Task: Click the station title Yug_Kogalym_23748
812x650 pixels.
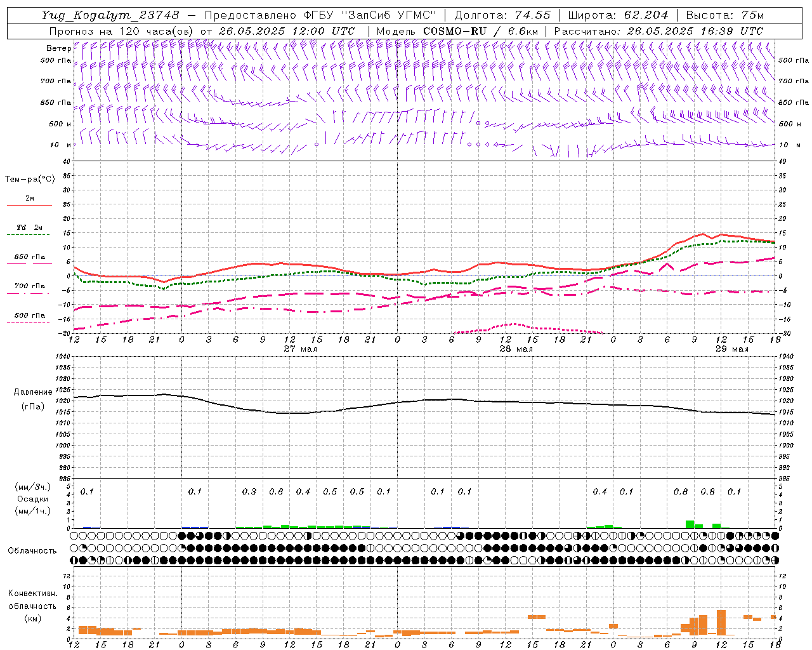Action: pyautogui.click(x=110, y=15)
